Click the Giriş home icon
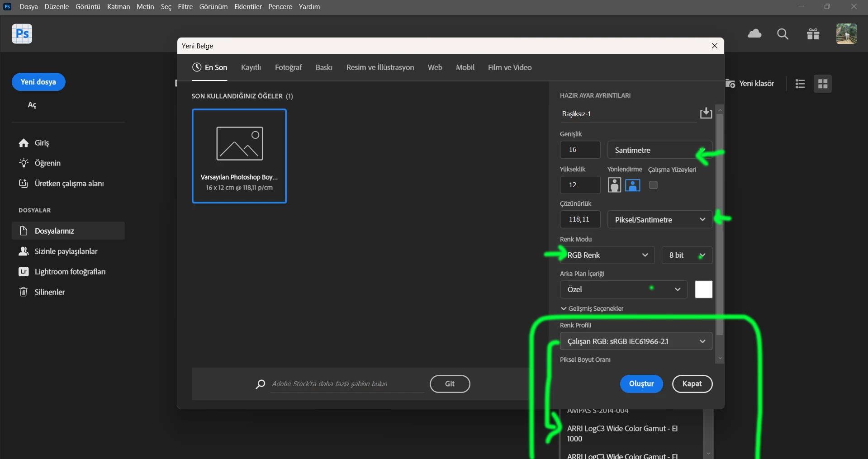This screenshot has width=868, height=459. (24, 143)
